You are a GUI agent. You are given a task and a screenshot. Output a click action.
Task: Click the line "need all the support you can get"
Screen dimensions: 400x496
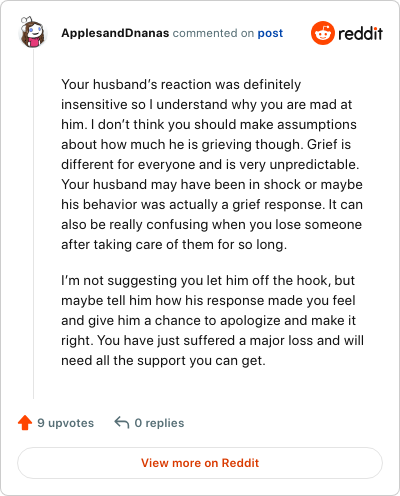pos(163,361)
